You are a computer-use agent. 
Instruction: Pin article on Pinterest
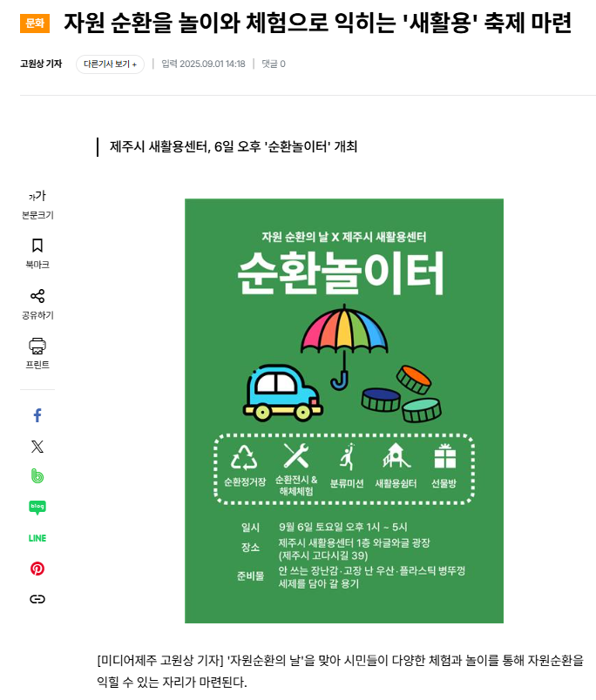click(37, 569)
